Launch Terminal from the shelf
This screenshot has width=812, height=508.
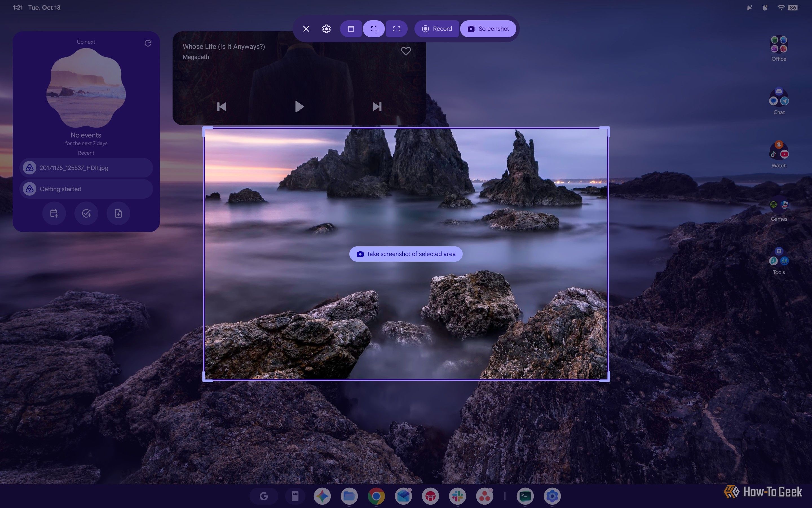(x=525, y=496)
